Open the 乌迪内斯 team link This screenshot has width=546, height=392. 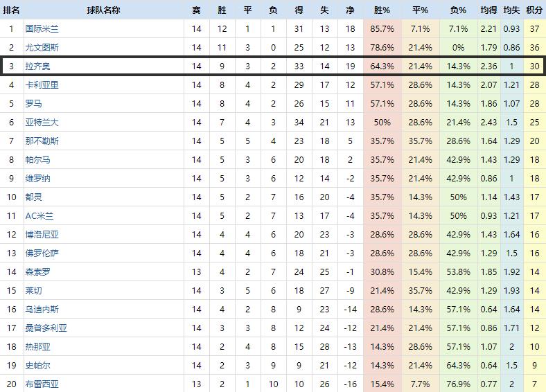click(x=42, y=310)
